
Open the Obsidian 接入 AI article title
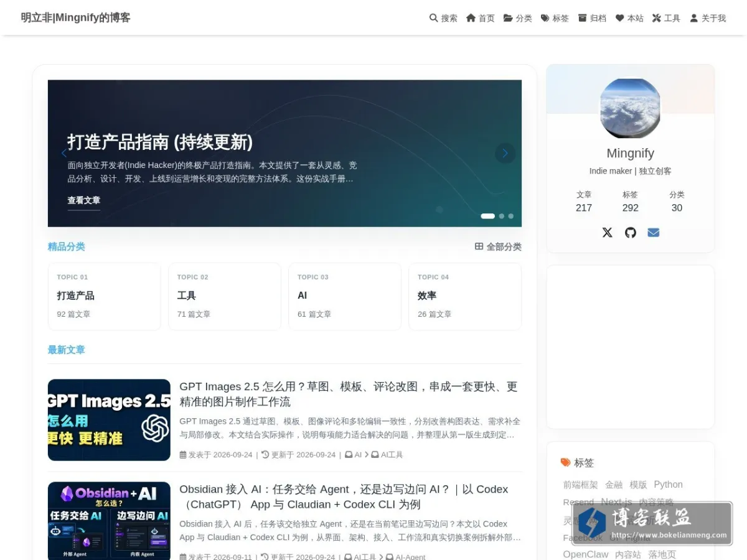pos(344,497)
